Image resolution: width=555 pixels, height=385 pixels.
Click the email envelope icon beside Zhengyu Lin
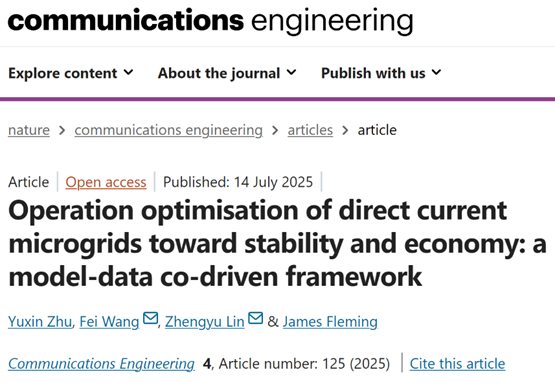tap(256, 318)
